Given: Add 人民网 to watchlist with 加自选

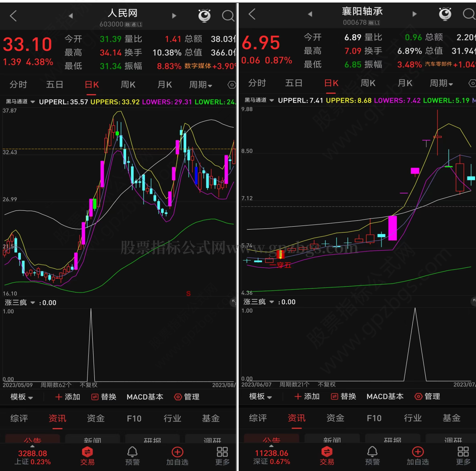Looking at the screenshot, I should [x=177, y=456].
